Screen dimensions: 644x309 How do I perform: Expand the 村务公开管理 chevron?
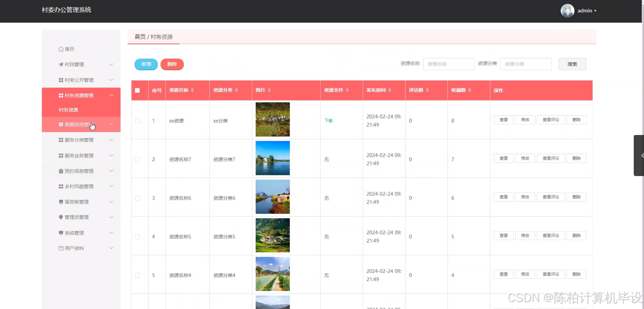[x=111, y=80]
